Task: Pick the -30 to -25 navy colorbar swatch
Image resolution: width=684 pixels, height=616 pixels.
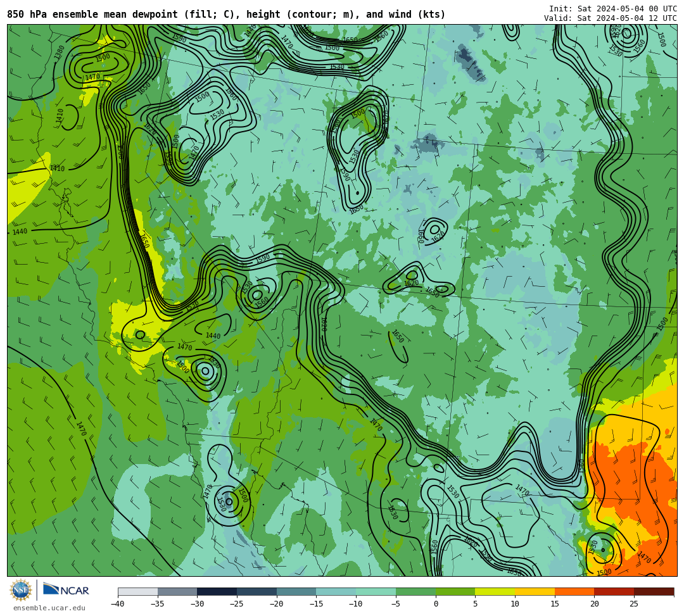Action: pos(217,591)
